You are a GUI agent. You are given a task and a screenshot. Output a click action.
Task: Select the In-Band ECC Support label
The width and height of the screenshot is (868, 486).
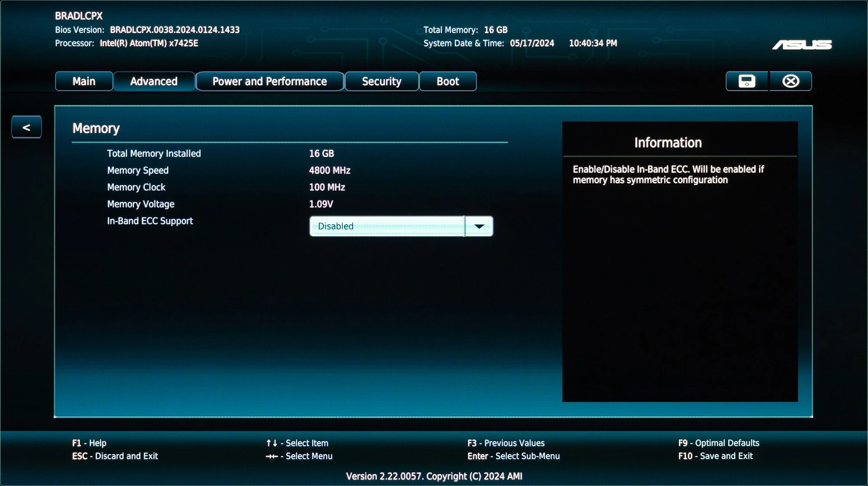[x=150, y=221]
